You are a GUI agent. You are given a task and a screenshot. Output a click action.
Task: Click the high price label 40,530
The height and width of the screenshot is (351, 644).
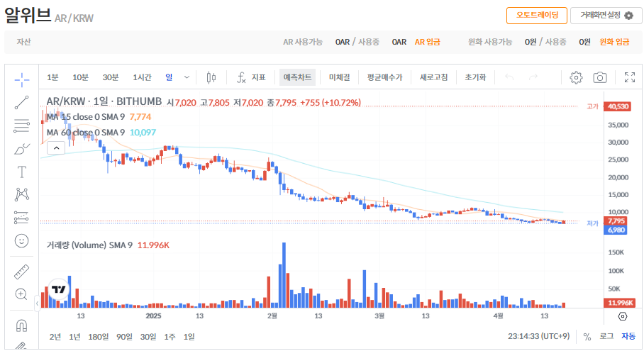tap(618, 106)
